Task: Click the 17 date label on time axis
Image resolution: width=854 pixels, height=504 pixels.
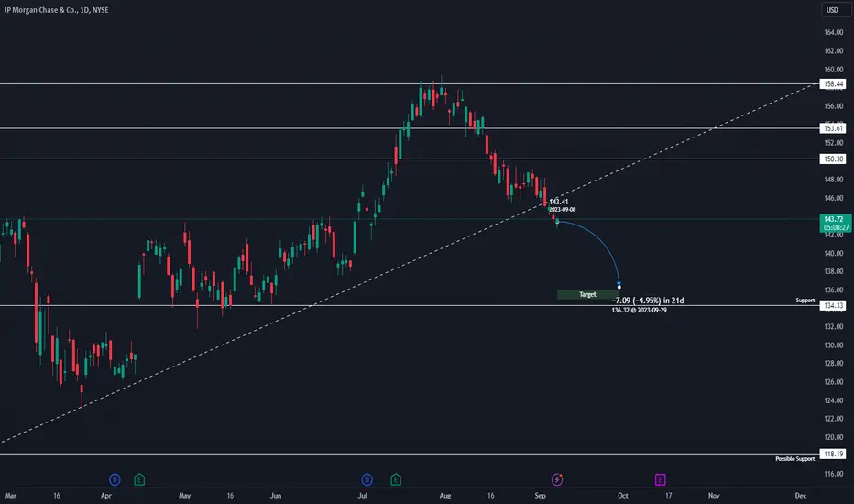Action: [668, 495]
